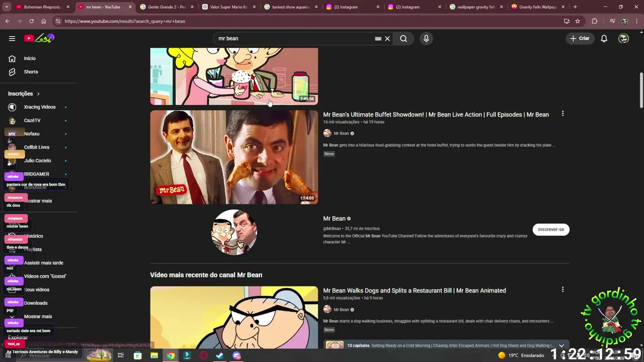Open more options for Buffet Showdown video

[562, 114]
